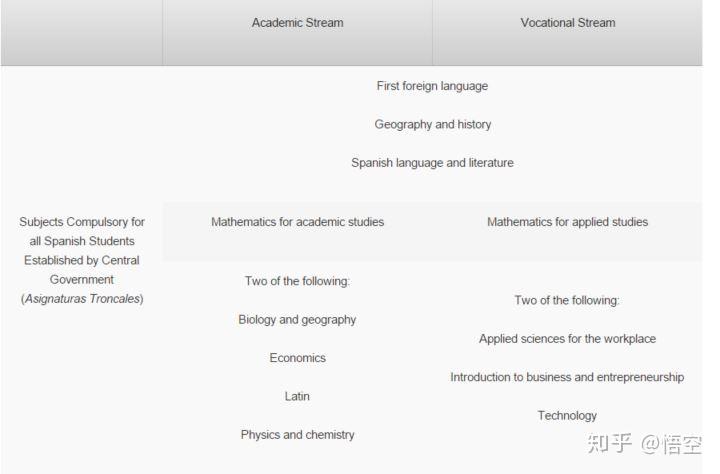Click the Biology and geography entry

[x=297, y=320]
